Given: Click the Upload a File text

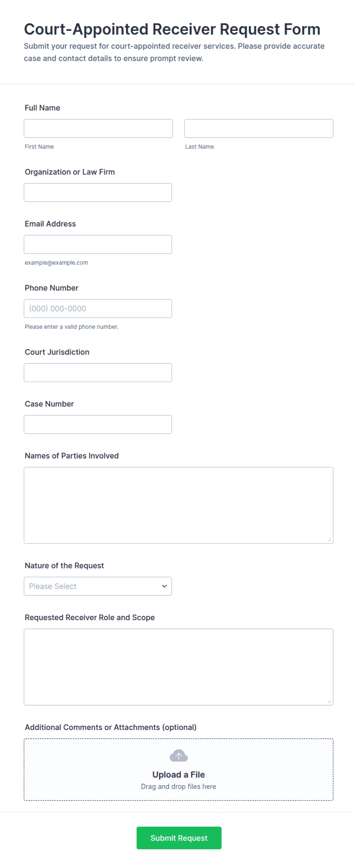Looking at the screenshot, I should pos(179,774).
